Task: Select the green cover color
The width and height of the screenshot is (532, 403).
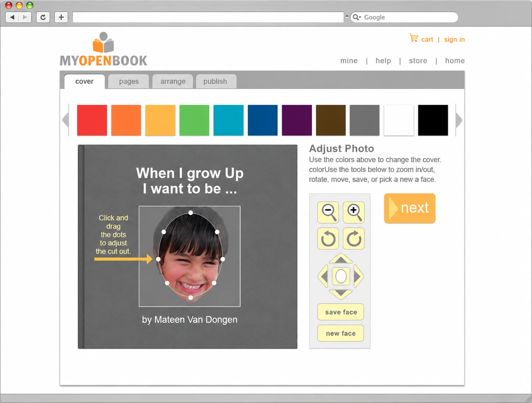Action: pyautogui.click(x=194, y=120)
